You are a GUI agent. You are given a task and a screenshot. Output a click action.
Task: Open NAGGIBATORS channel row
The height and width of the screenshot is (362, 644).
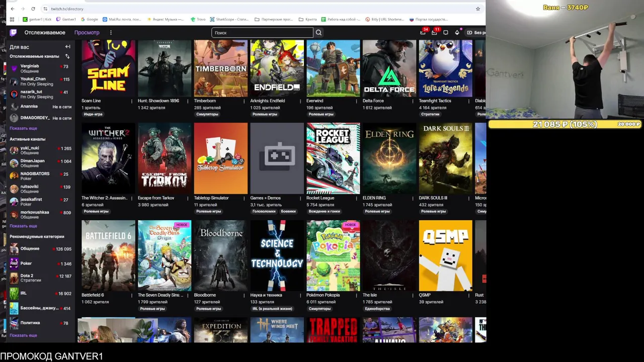click(40, 176)
